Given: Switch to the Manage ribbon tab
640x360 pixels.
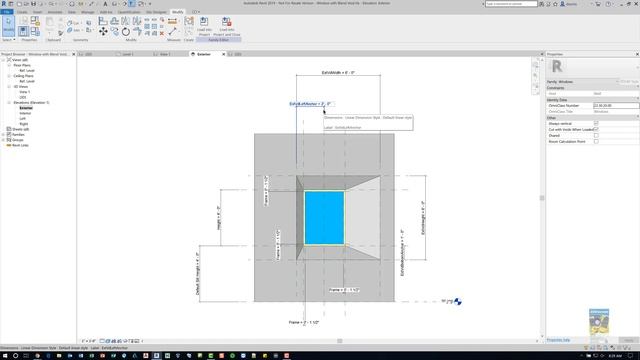Looking at the screenshot, I should [88, 12].
